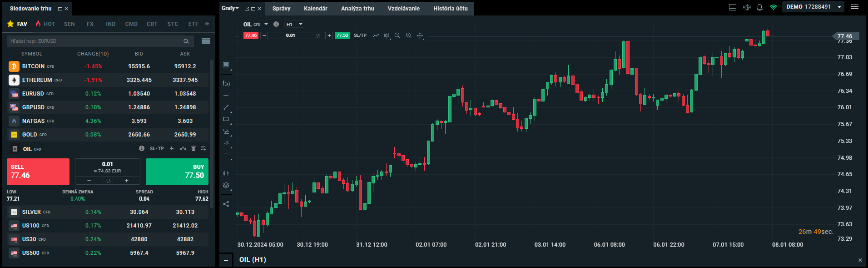The height and width of the screenshot is (268, 868).
Task: Switch to the HOT watchlist tab
Action: [x=45, y=24]
